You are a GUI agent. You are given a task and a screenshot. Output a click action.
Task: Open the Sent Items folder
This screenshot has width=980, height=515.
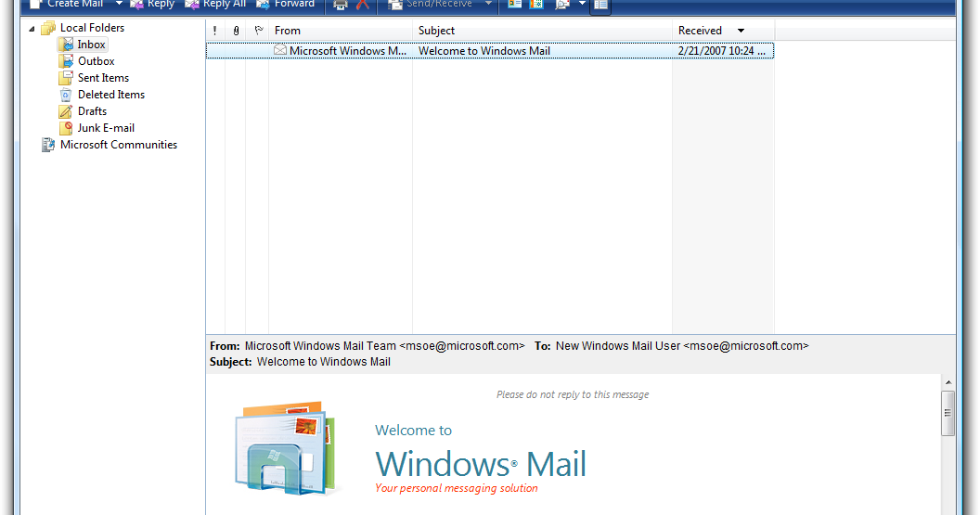click(x=103, y=78)
